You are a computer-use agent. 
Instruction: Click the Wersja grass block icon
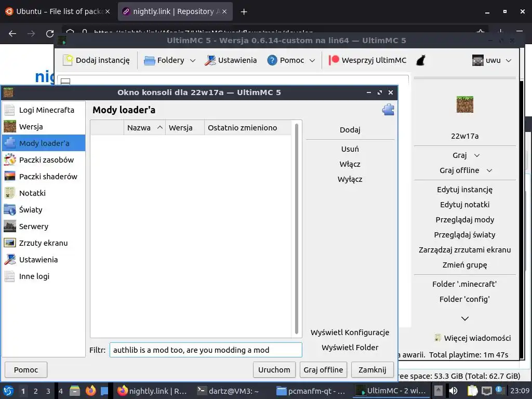pos(9,127)
